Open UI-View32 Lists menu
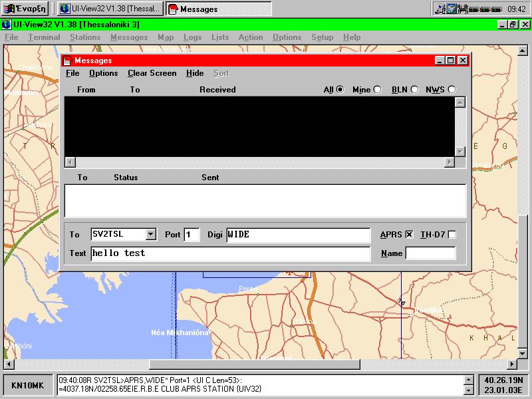The width and height of the screenshot is (532, 399). coord(220,37)
